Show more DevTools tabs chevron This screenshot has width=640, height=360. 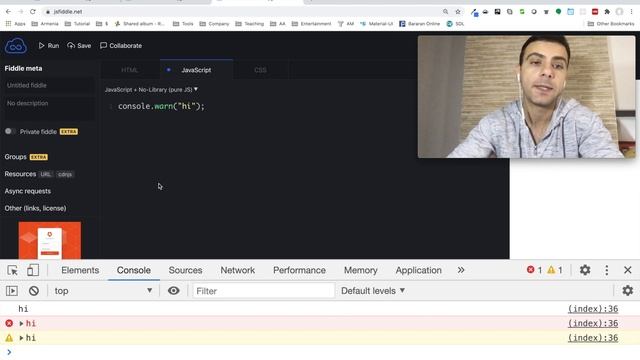tap(461, 270)
